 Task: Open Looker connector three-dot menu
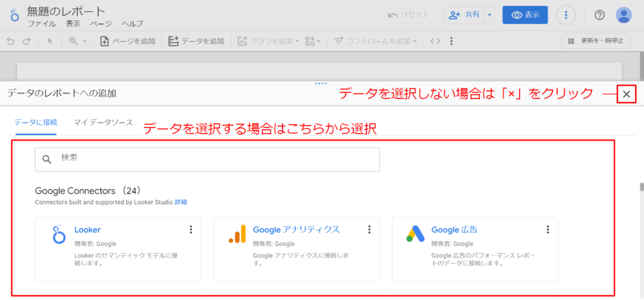click(x=191, y=230)
